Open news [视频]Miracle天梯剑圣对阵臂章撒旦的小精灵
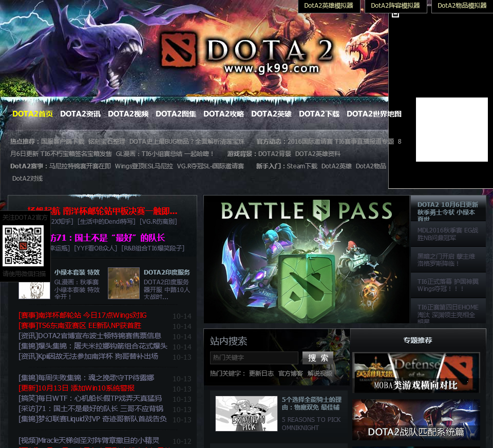 89,440
